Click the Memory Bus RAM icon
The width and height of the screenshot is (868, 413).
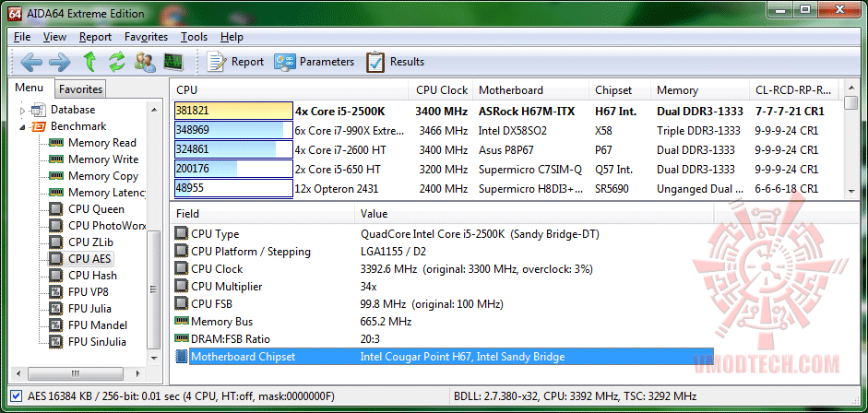pos(181,321)
